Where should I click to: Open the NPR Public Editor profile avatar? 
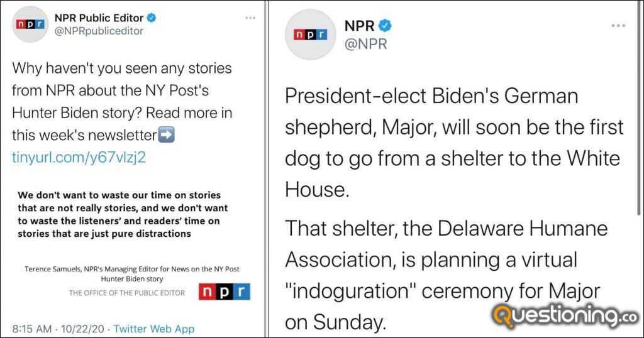[30, 25]
